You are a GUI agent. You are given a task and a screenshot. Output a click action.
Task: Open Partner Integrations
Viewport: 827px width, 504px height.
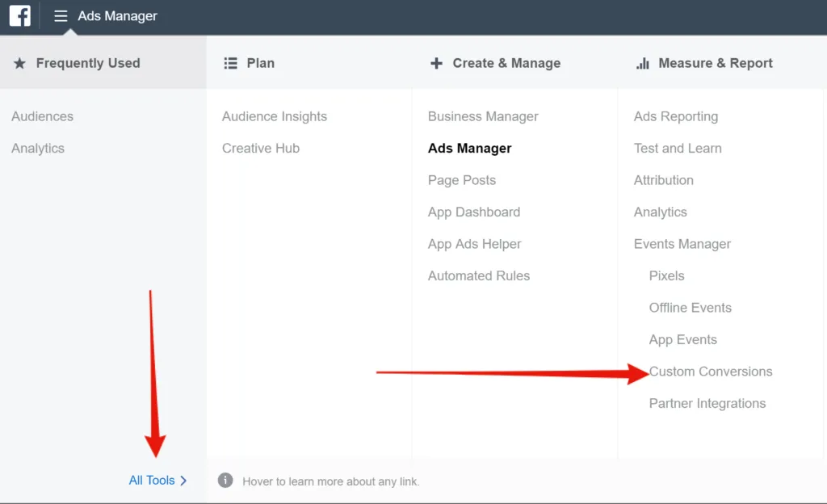click(x=707, y=403)
